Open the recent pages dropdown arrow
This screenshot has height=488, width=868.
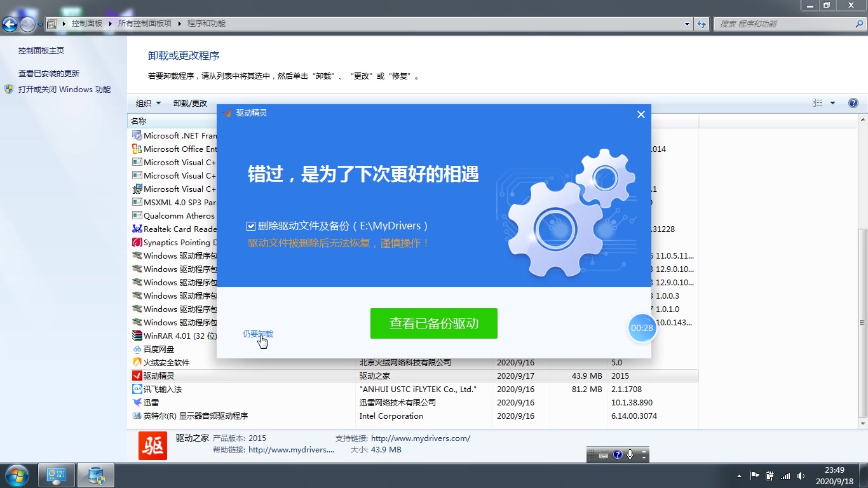coord(40,25)
